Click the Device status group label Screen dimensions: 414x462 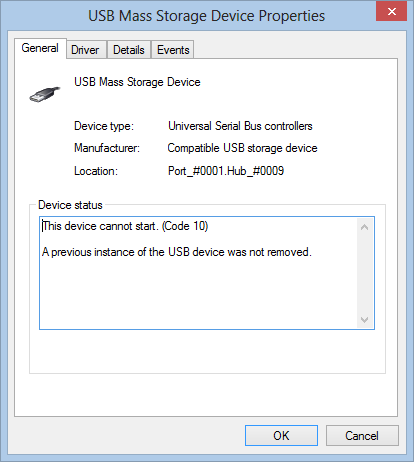70,205
